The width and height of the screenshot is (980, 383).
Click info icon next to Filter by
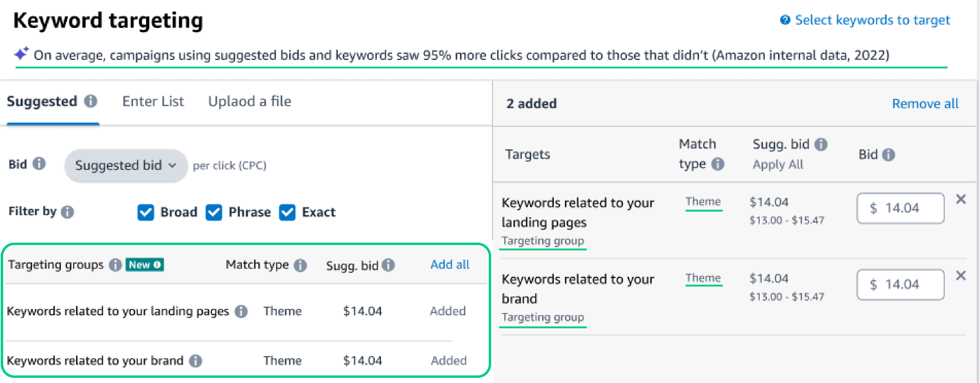pyautogui.click(x=67, y=212)
